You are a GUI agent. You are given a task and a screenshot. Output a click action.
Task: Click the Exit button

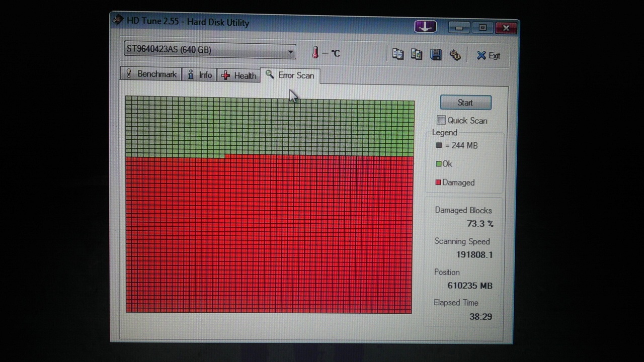tap(489, 55)
